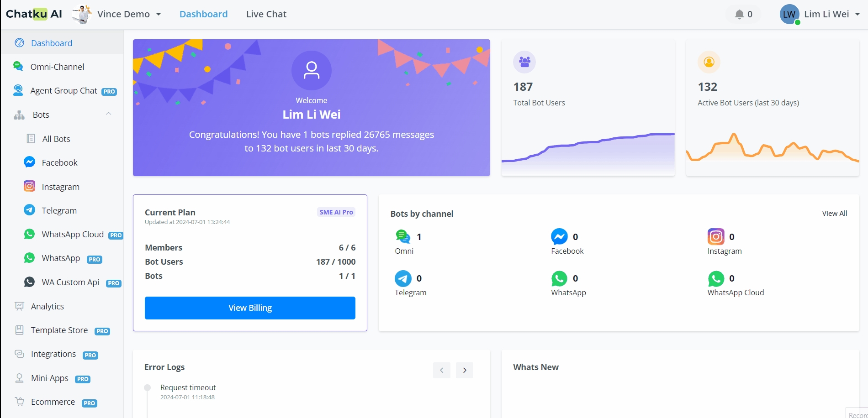This screenshot has width=868, height=418.
Task: Open All Bots in the sidebar
Action: pyautogui.click(x=56, y=139)
